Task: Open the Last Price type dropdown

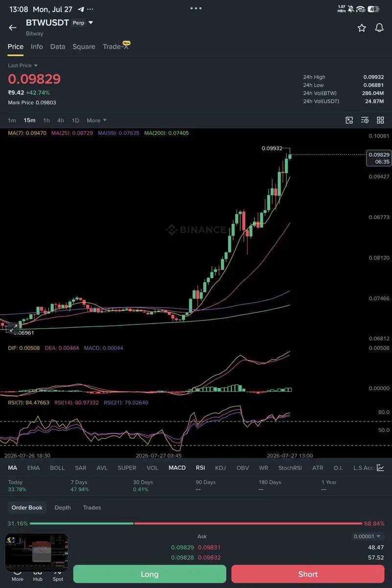Action: tap(23, 65)
